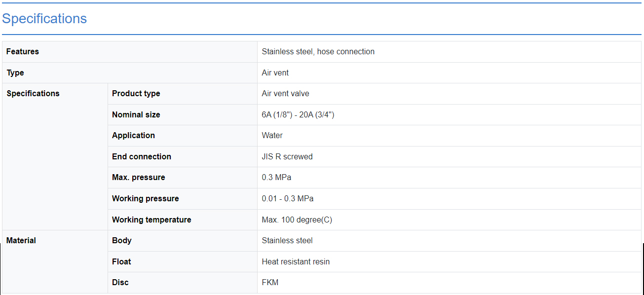The width and height of the screenshot is (644, 295).
Task: Click the Specifications section heading
Action: (44, 19)
